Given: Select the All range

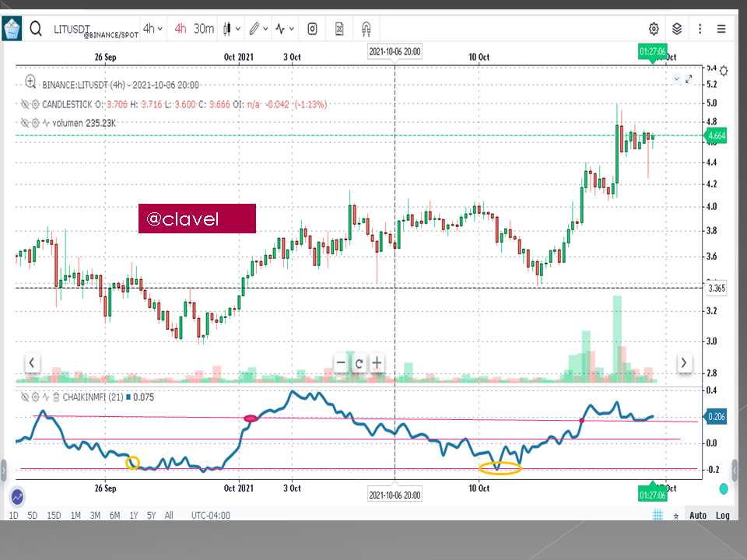Looking at the screenshot, I should click(x=169, y=515).
